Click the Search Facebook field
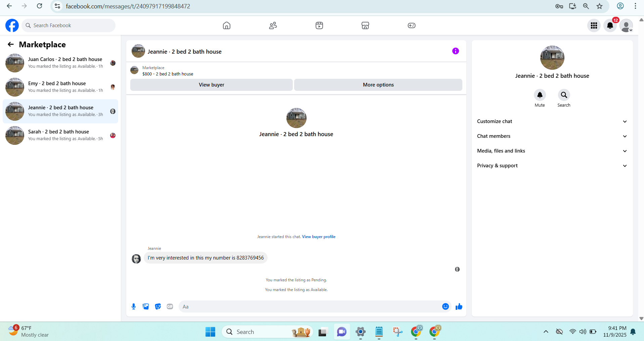The width and height of the screenshot is (644, 341). (68, 25)
